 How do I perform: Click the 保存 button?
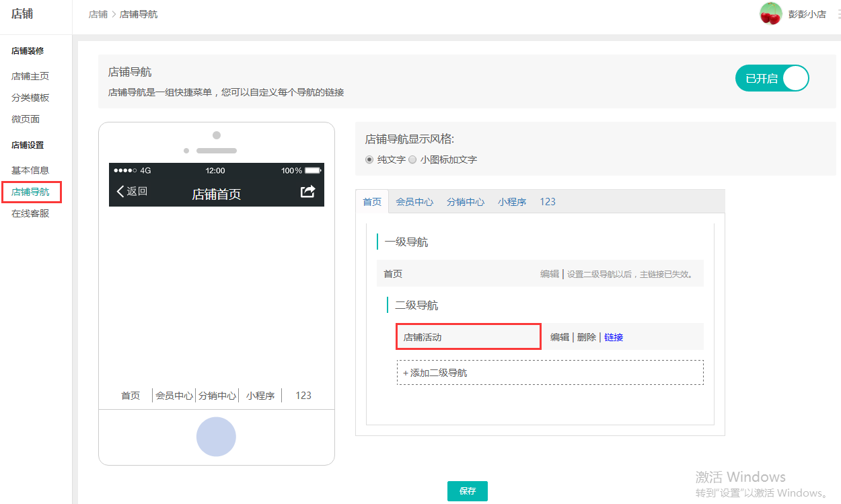(x=467, y=491)
